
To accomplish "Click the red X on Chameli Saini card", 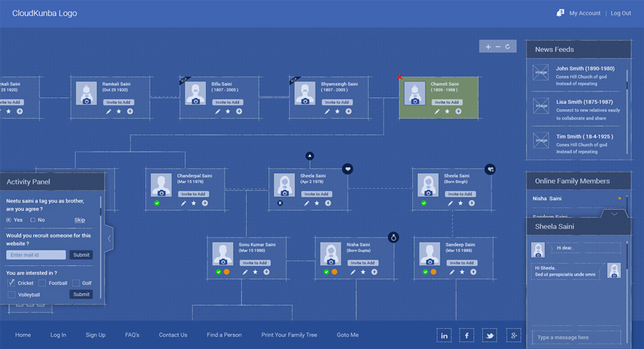I will click(400, 77).
